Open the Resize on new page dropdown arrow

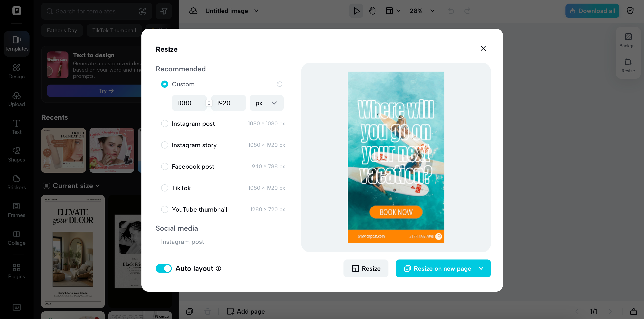(482, 268)
